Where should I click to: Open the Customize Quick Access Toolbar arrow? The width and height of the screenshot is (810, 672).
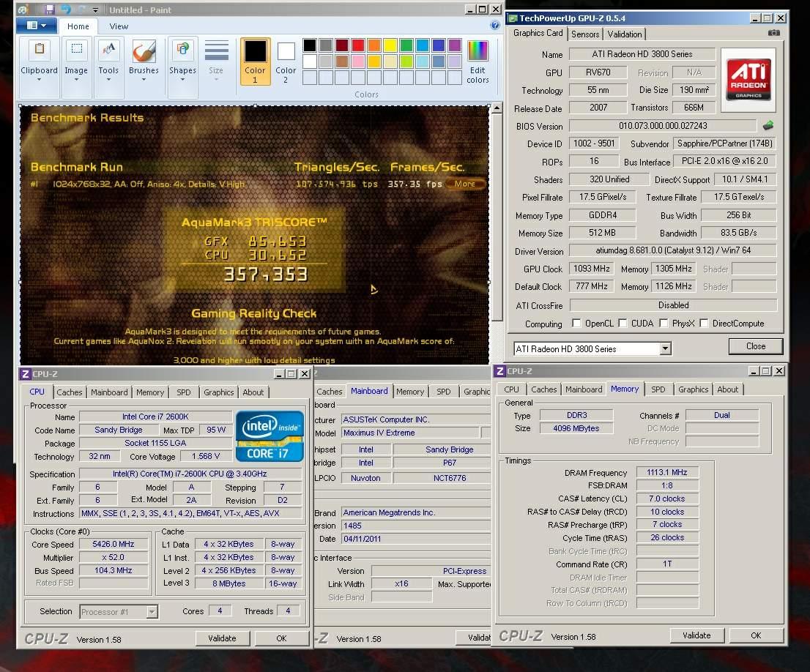pyautogui.click(x=95, y=10)
